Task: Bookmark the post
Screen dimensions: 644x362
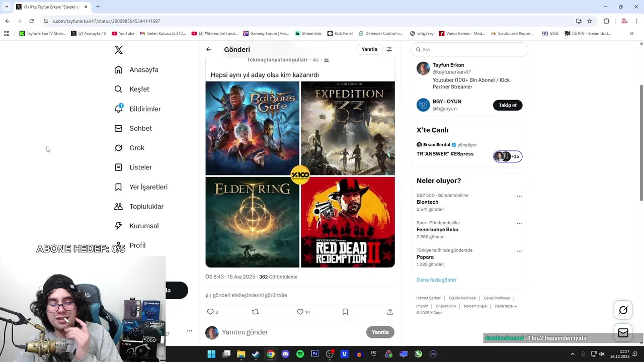Action: [345, 312]
